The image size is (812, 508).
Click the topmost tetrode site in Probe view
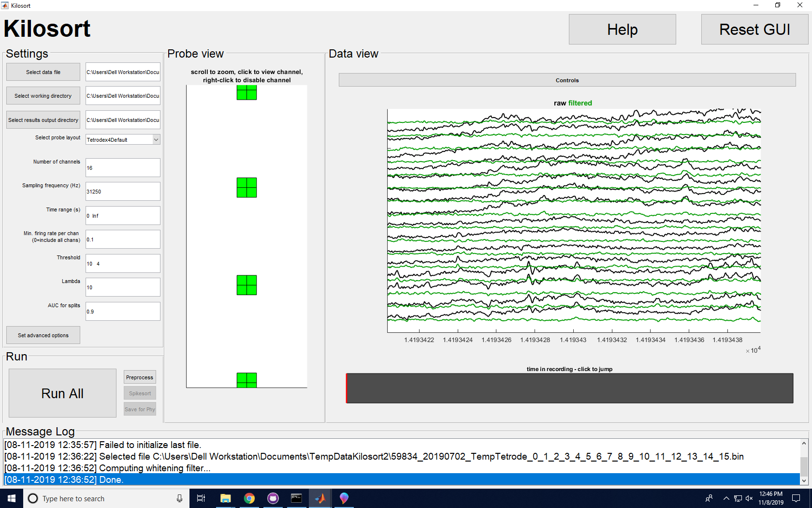click(x=246, y=92)
